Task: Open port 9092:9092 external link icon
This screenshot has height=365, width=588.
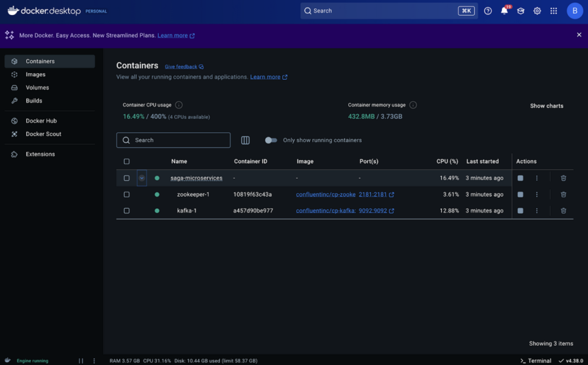Action: tap(392, 211)
